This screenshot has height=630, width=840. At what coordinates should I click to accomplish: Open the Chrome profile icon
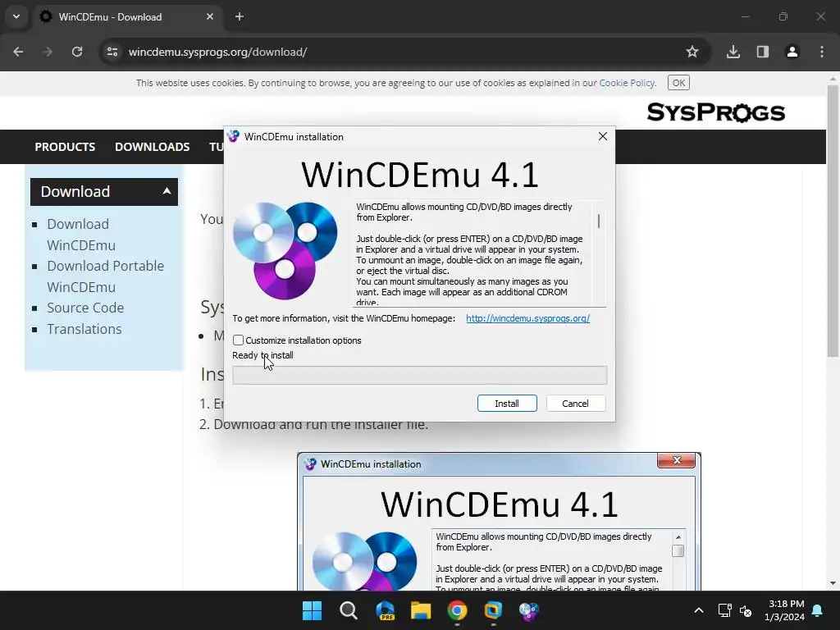pyautogui.click(x=792, y=52)
